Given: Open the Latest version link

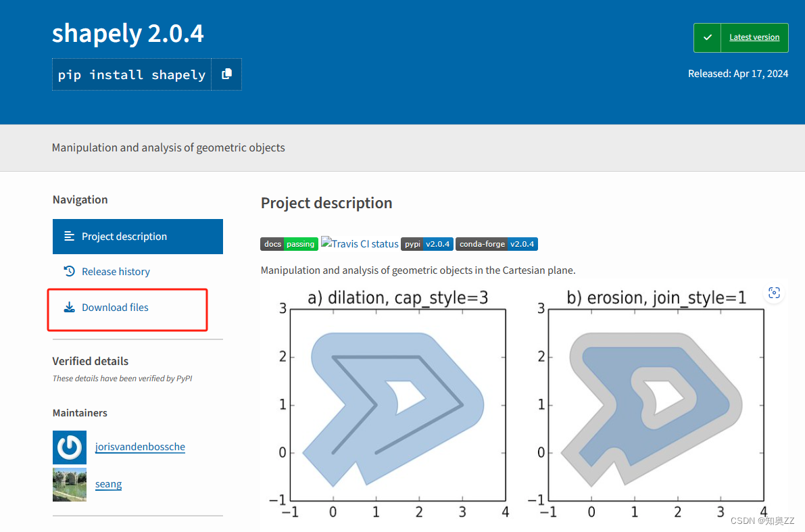Looking at the screenshot, I should [x=754, y=37].
